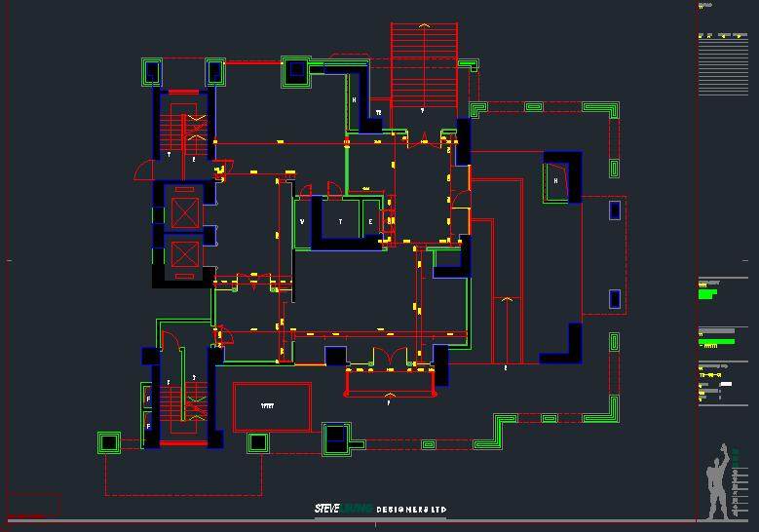Click the upper green bar in title block

(708, 291)
